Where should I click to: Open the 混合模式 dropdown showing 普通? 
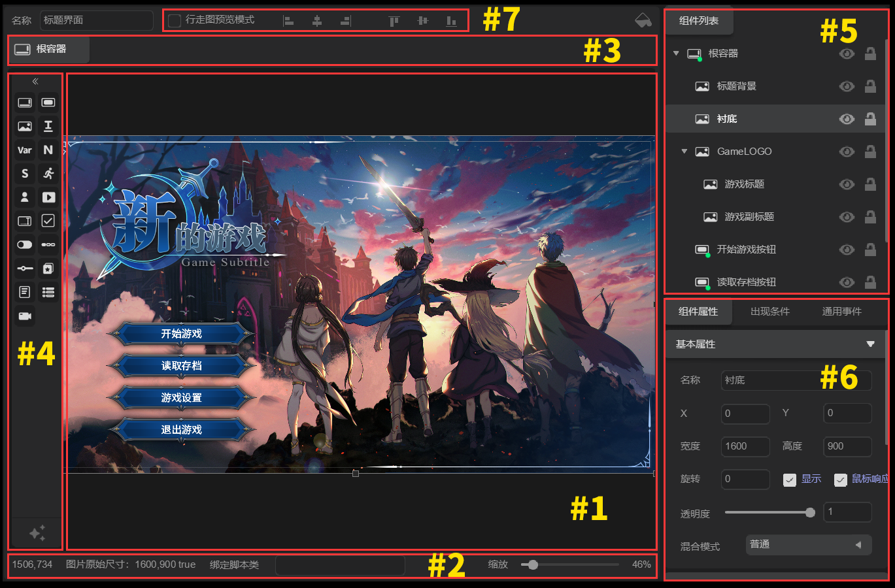point(809,545)
